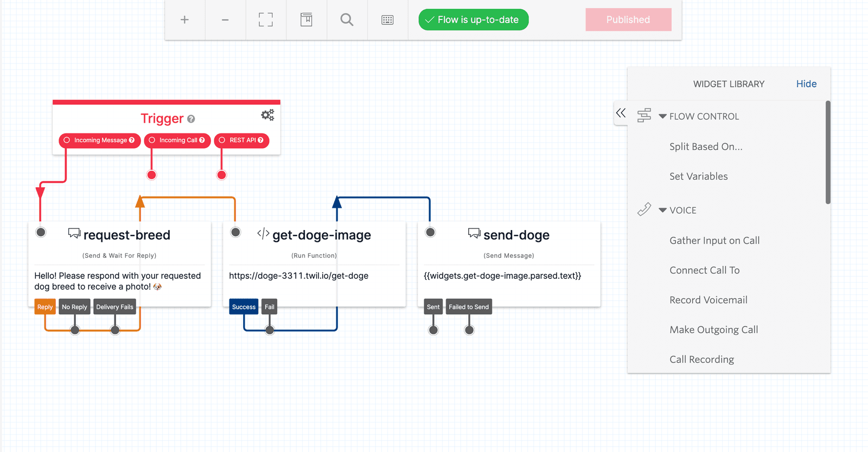The height and width of the screenshot is (452, 868).
Task: Collapse the Flow Control section
Action: click(x=662, y=117)
